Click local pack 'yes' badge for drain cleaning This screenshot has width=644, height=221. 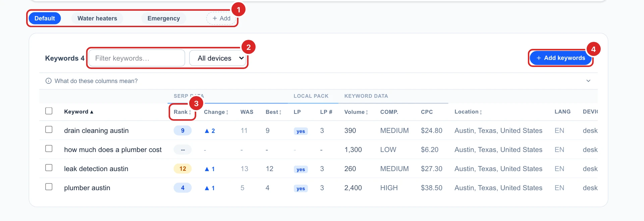coord(301,131)
